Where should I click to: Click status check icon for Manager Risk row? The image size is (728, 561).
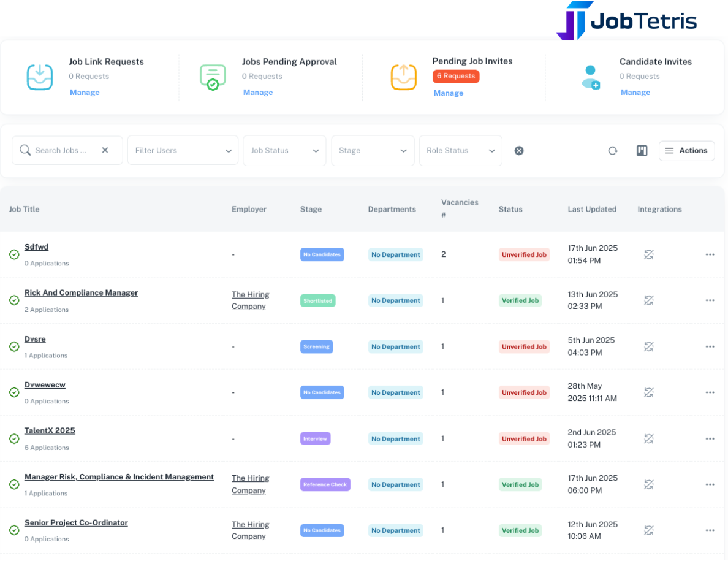14,484
